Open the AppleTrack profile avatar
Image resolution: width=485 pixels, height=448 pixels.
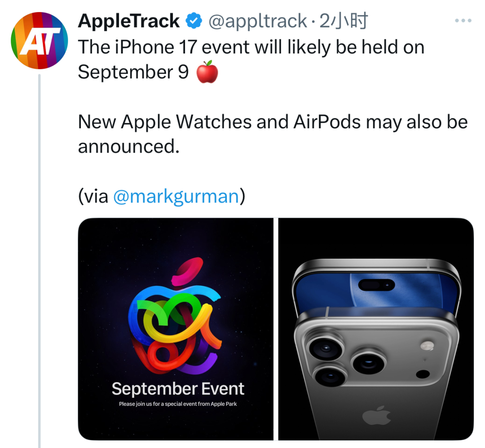pyautogui.click(x=39, y=40)
